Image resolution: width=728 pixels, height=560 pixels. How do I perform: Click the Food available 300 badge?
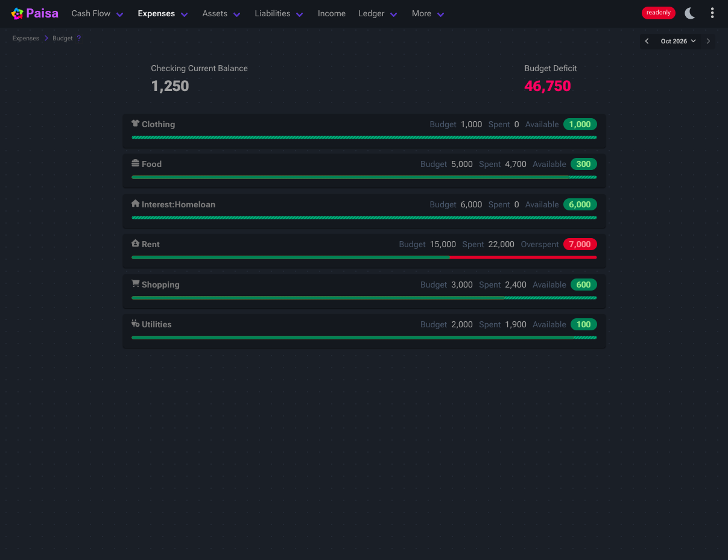click(583, 164)
